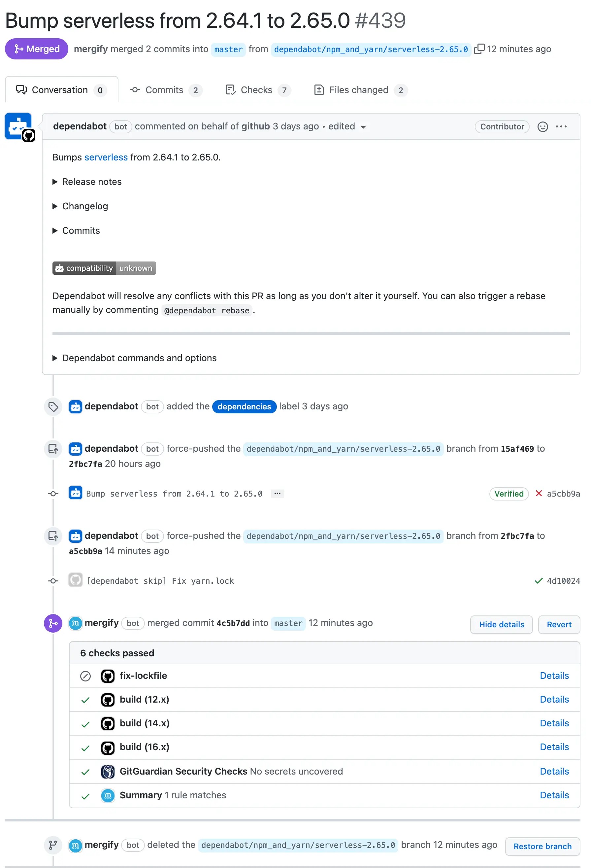591x868 pixels.
Task: Open the dependabot bot avatar
Action: click(18, 126)
